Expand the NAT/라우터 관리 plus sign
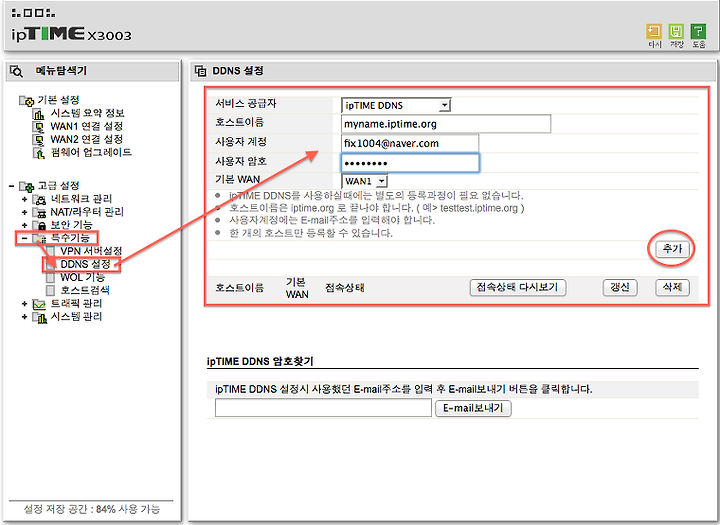This screenshot has width=720, height=525. click(x=24, y=212)
